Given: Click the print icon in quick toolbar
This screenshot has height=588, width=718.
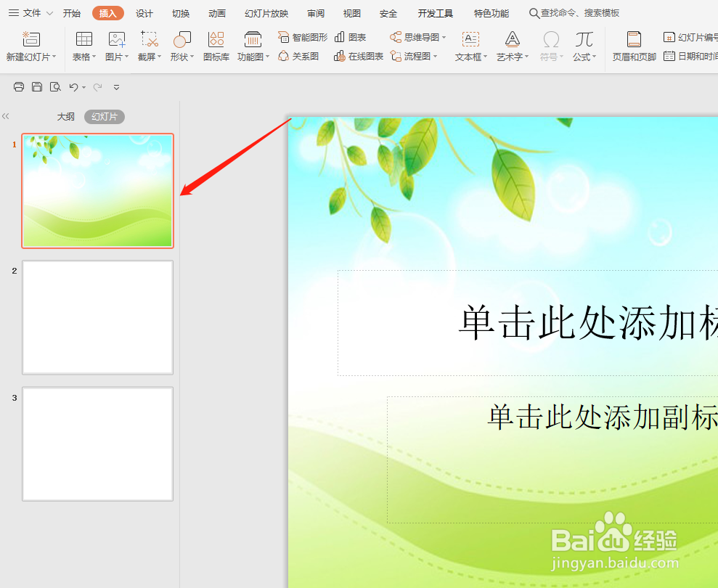Looking at the screenshot, I should 19,86.
